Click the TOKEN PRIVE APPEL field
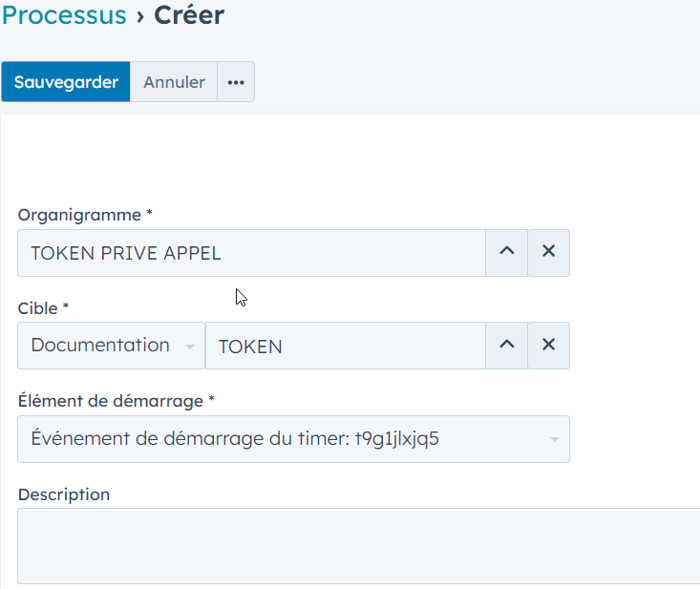700x589 pixels. click(x=251, y=253)
